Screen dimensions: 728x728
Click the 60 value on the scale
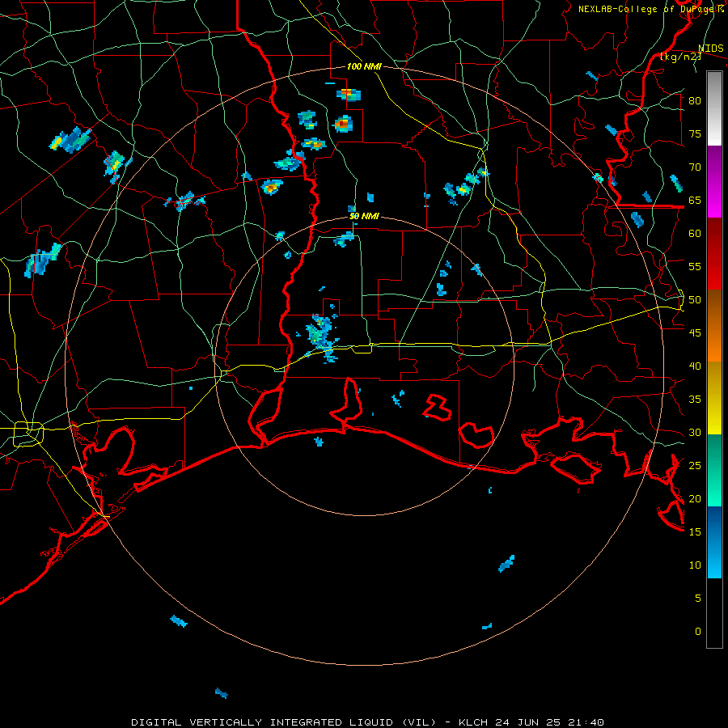pos(695,234)
